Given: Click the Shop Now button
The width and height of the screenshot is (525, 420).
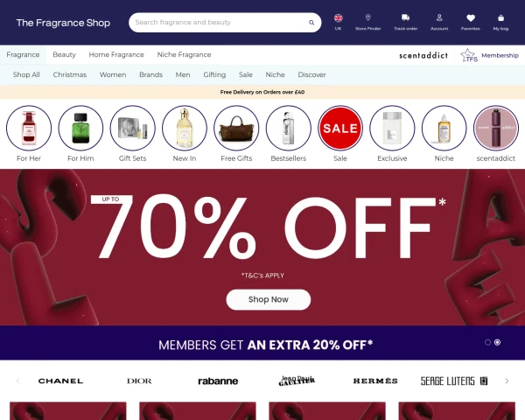Looking at the screenshot, I should (269, 299).
